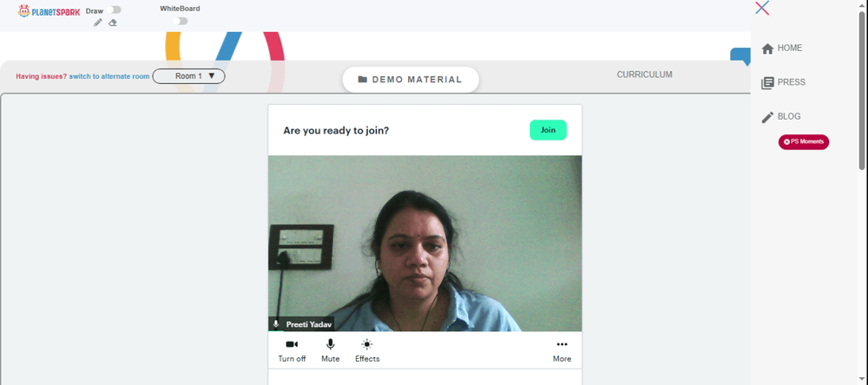Toggle the Draw switch
Image resolution: width=868 pixels, height=385 pixels.
tap(115, 10)
